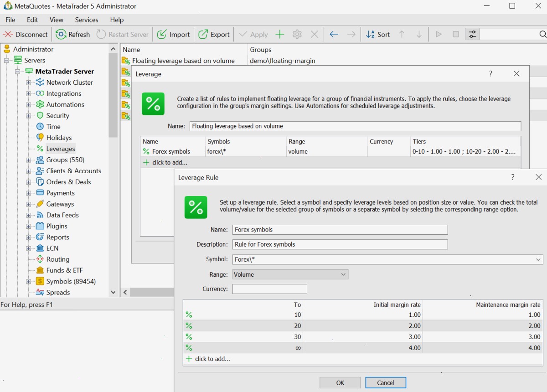This screenshot has width=547, height=392.
Task: Click the search magnifier icon
Action: (x=542, y=34)
